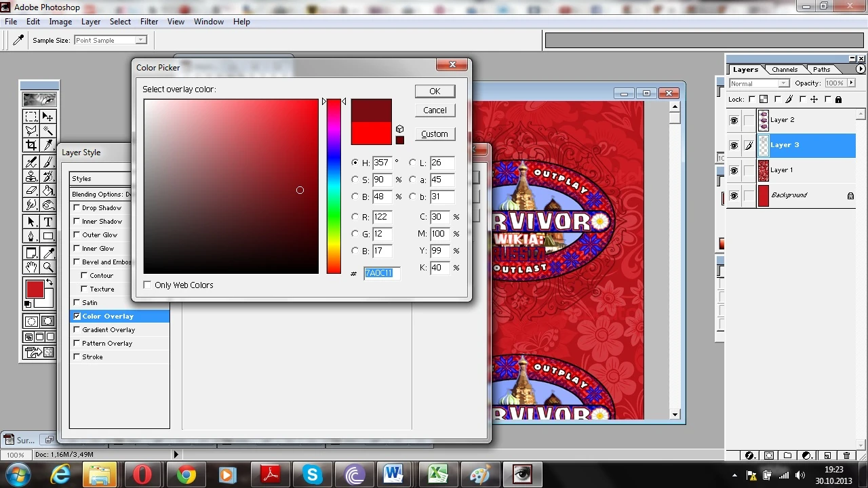Switch to the Channels tab

pyautogui.click(x=785, y=69)
